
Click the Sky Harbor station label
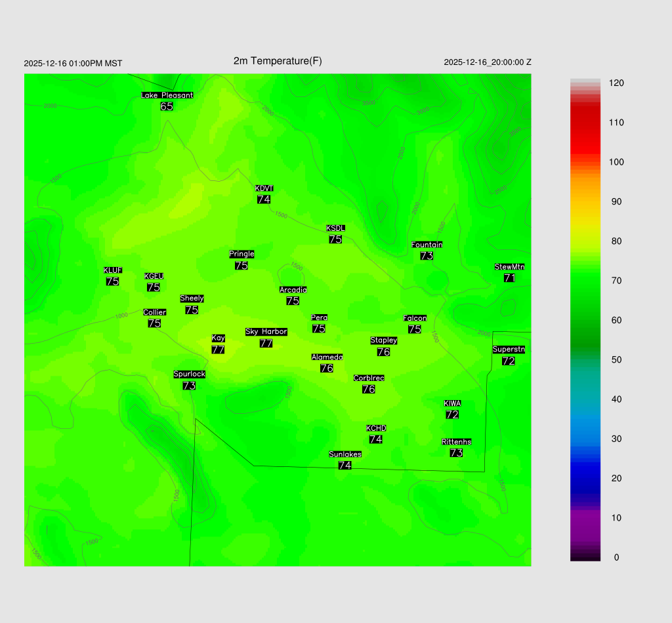click(266, 332)
